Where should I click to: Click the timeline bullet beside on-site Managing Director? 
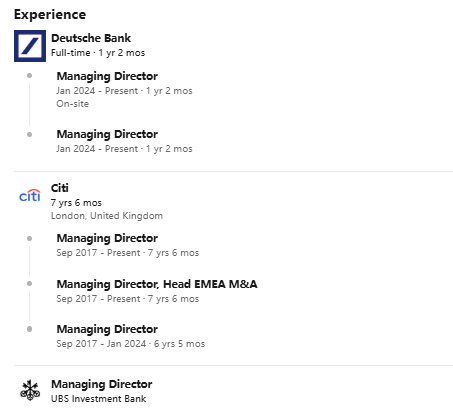click(x=30, y=76)
